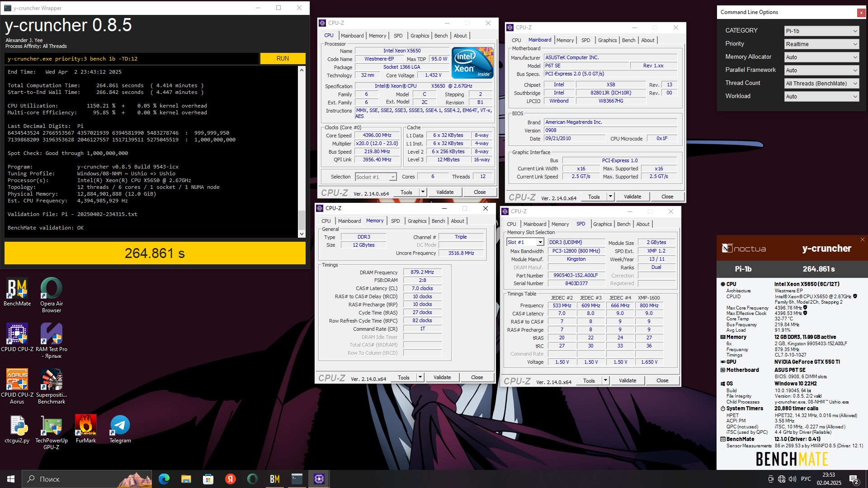Open the Workload dropdown

821,96
